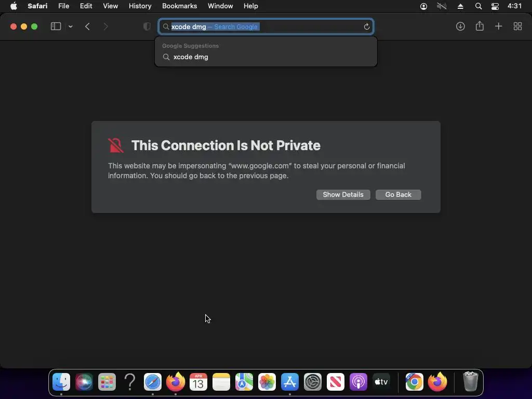Launch Siri from the Dock
Image resolution: width=532 pixels, height=399 pixels.
pos(84,382)
